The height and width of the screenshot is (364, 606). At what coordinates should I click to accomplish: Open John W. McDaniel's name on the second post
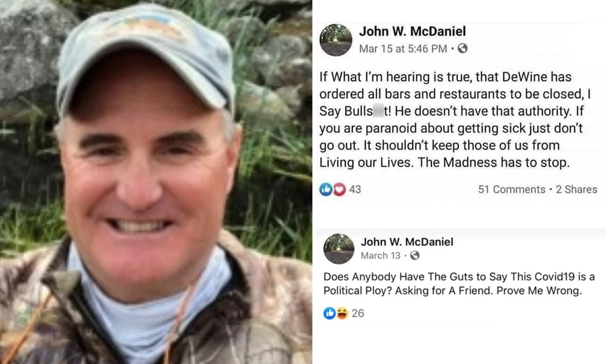tap(407, 242)
